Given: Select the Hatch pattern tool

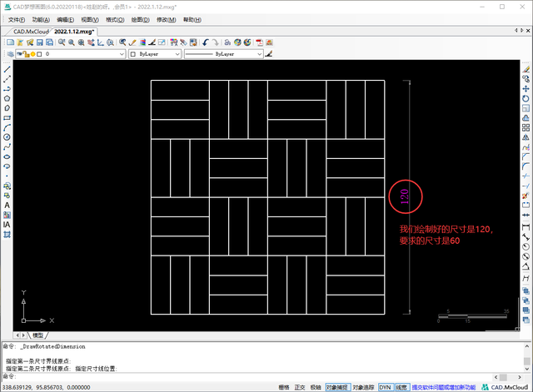Looking at the screenshot, I should [x=7, y=235].
